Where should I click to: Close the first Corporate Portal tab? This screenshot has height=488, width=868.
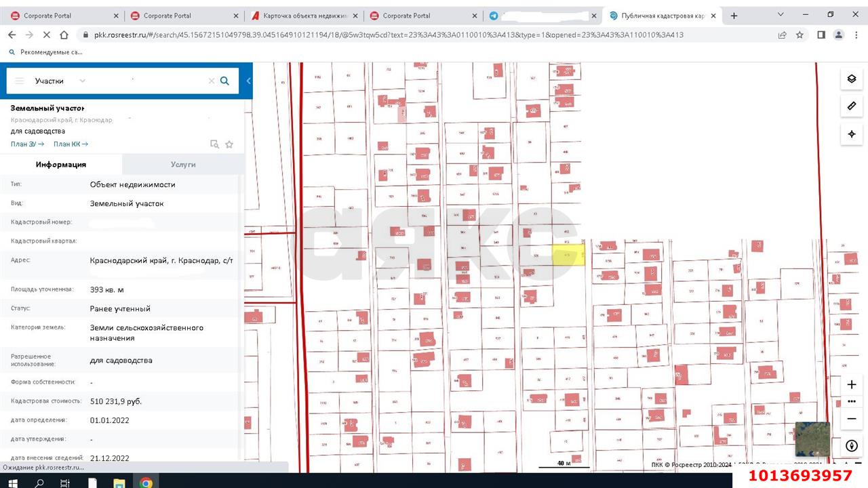(115, 16)
